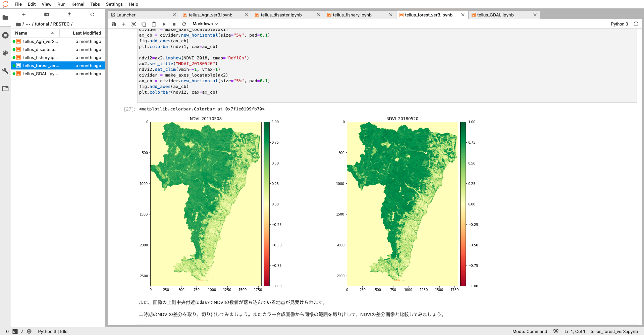Insert a cell below with plus icon
644x335 pixels.
click(x=124, y=24)
